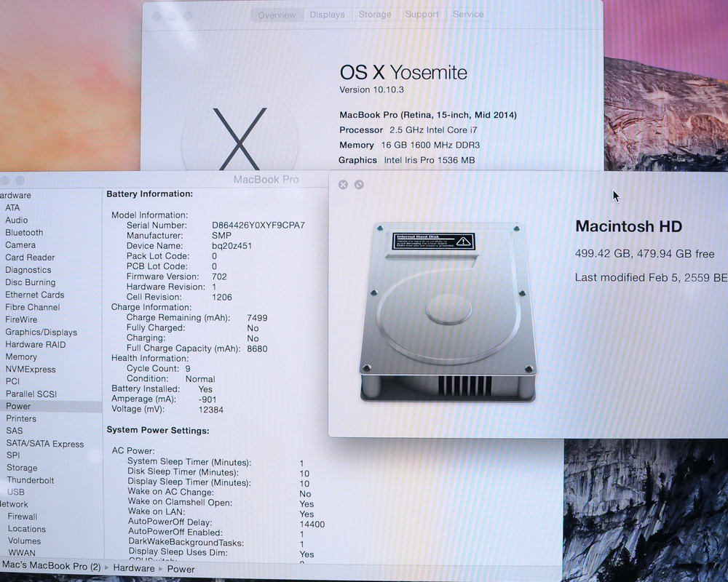Click the MacBook Pro window title

(266, 180)
